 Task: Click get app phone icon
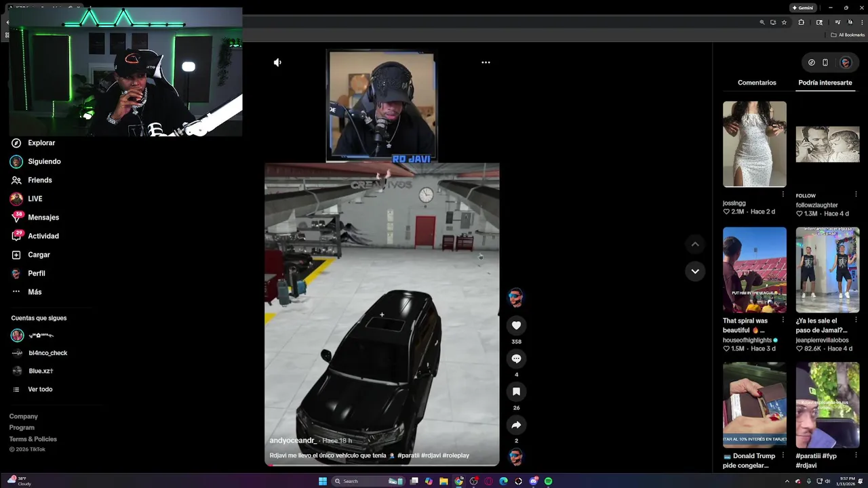pyautogui.click(x=825, y=62)
